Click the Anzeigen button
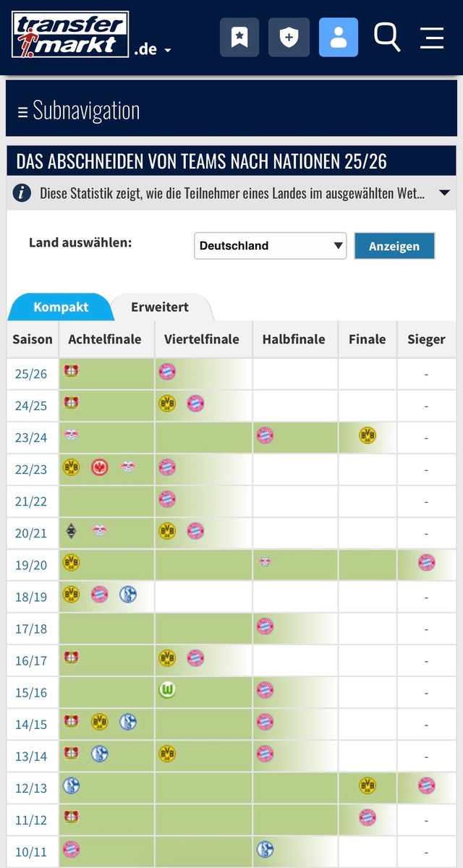 pos(394,246)
